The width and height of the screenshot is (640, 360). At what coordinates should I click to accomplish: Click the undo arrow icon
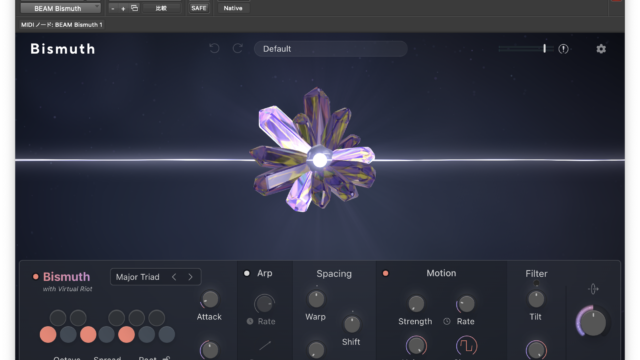(214, 49)
